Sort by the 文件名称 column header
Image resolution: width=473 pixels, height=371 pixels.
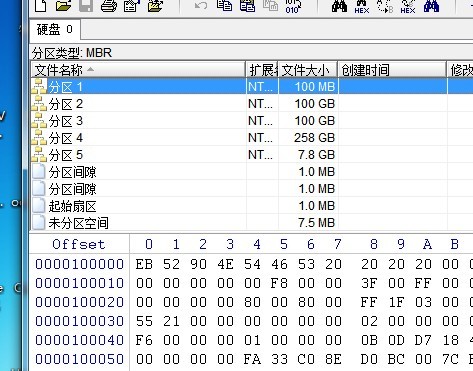[x=138, y=70]
